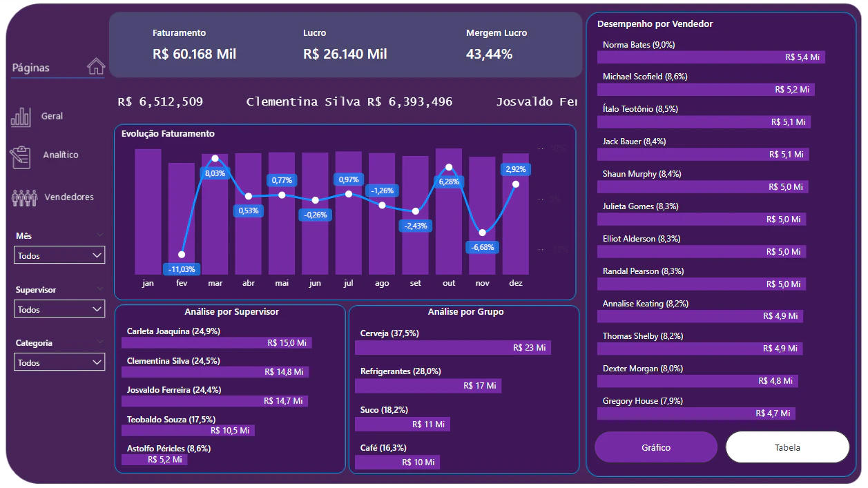Click the faint chevron beside Mês label
Image resolution: width=868 pixels, height=488 pixels.
pos(101,235)
